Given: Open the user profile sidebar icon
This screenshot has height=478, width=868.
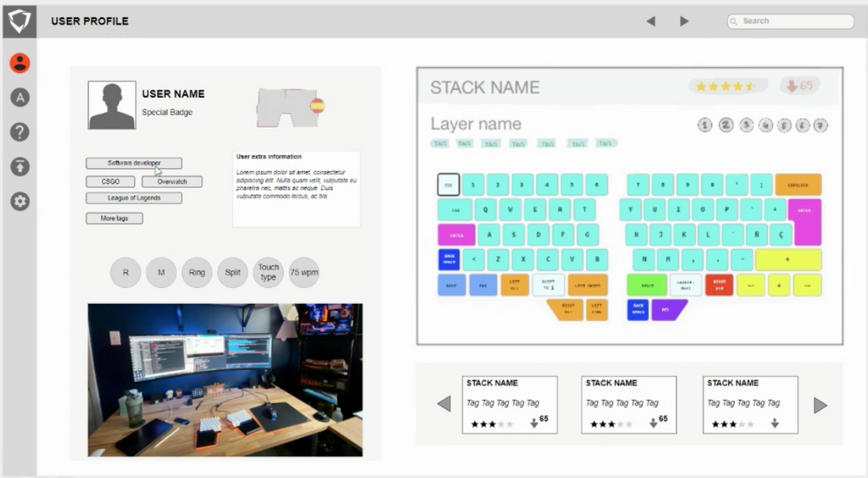Looking at the screenshot, I should click(20, 63).
